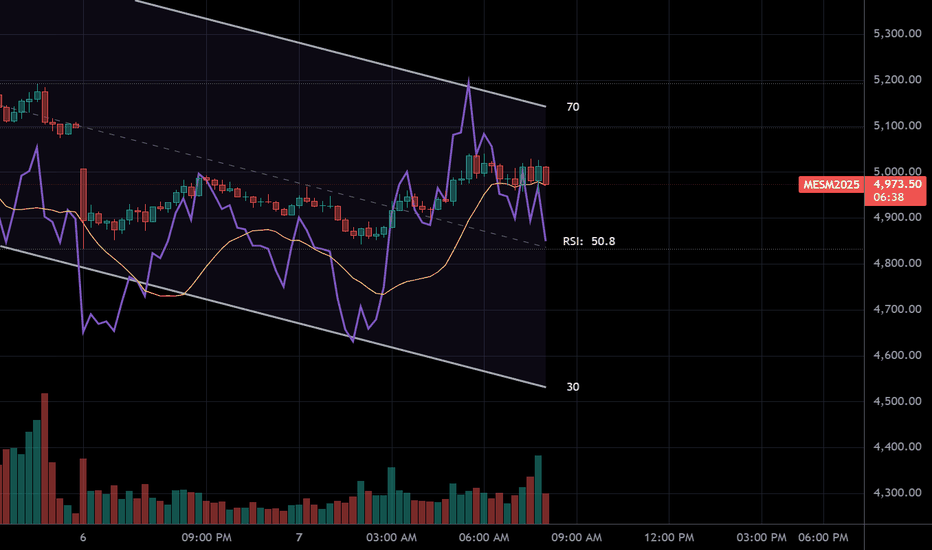Image resolution: width=932 pixels, height=550 pixels.
Task: Click the 5,200.00 price axis label
Action: 898,80
